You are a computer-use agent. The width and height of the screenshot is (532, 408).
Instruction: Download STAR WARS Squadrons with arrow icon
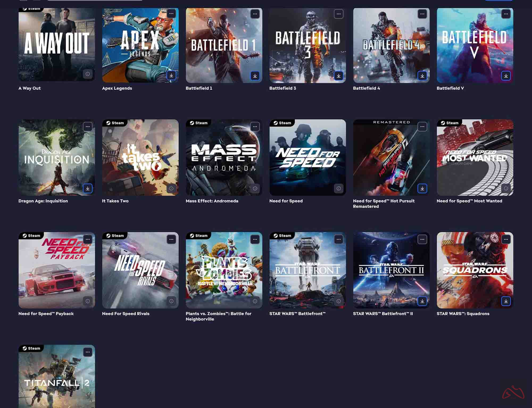point(506,301)
